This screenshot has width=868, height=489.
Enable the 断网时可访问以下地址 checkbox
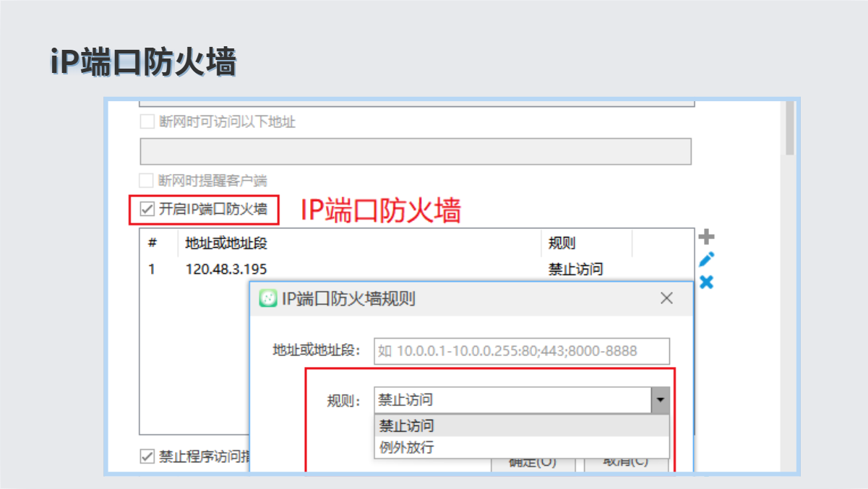(x=147, y=121)
